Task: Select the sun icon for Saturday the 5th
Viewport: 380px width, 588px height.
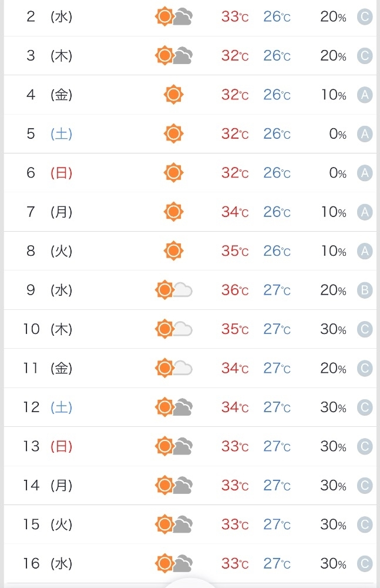Action: [x=173, y=133]
